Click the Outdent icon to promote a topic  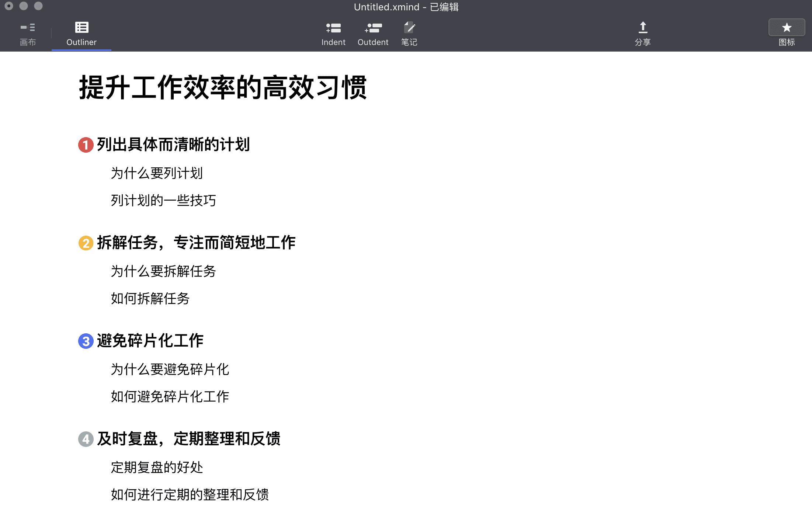[372, 33]
